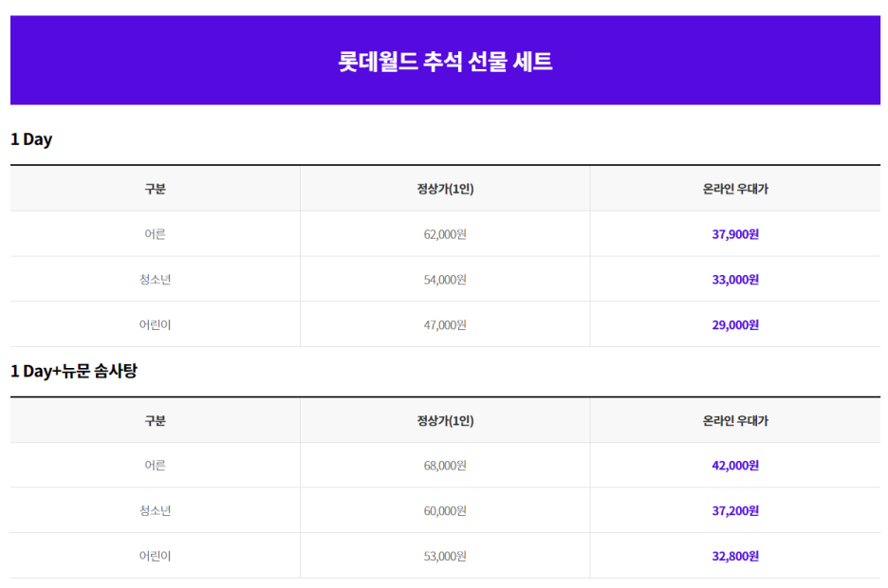Select the 29,000원 online price
Image resolution: width=888 pixels, height=588 pixels.
[735, 325]
